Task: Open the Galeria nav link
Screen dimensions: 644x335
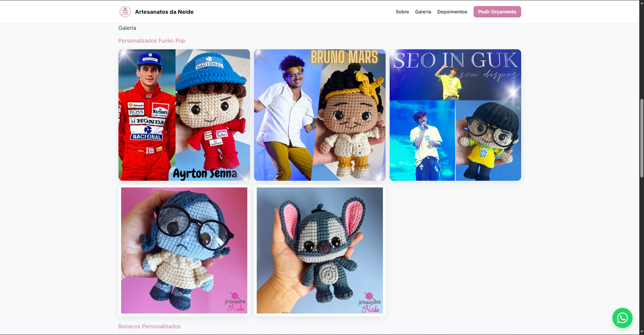Action: 423,12
